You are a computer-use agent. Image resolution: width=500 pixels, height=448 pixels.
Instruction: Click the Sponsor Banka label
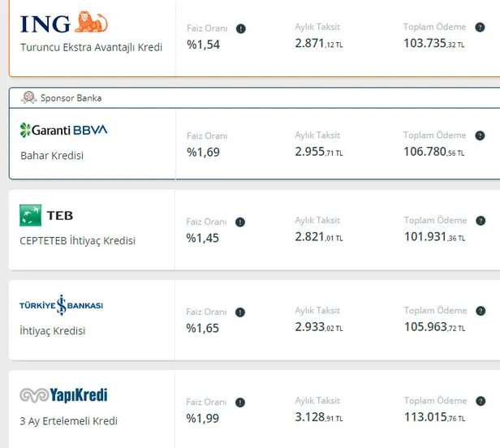(x=71, y=98)
